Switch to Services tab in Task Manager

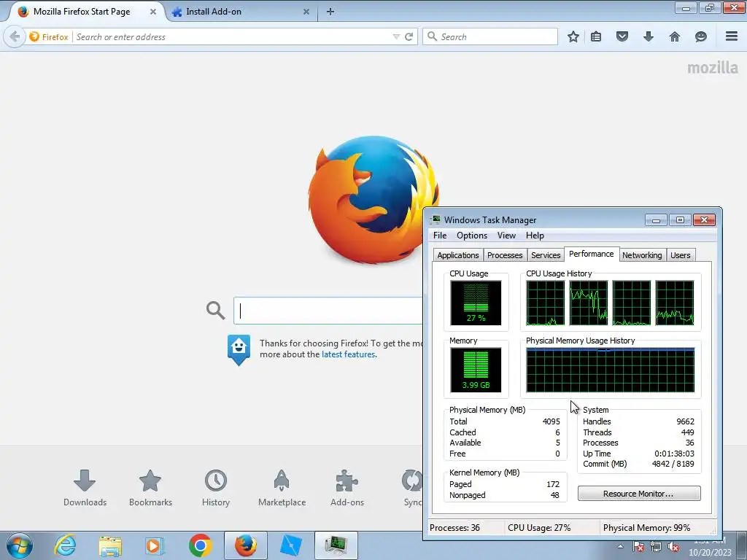[546, 255]
